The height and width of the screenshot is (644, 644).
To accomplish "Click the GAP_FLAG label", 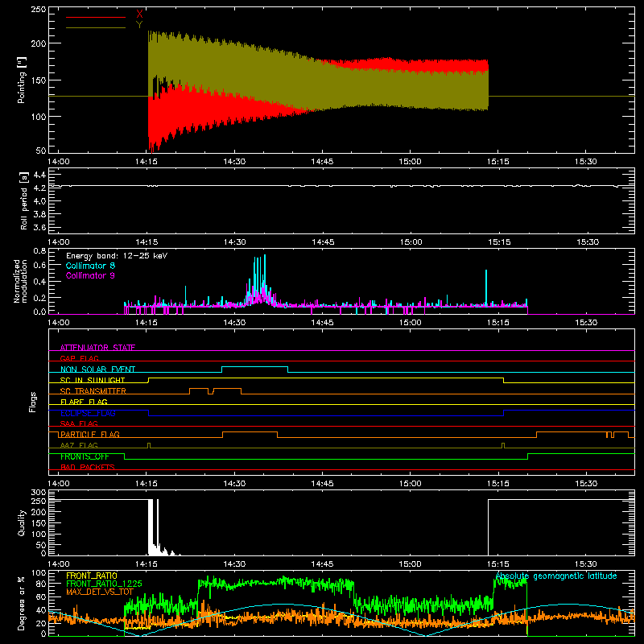I will tap(79, 358).
